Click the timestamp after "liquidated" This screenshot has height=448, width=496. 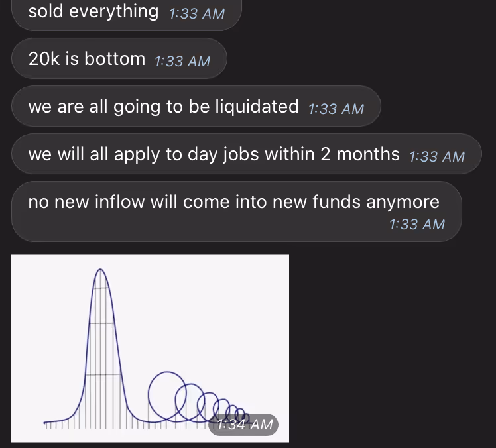tap(336, 109)
